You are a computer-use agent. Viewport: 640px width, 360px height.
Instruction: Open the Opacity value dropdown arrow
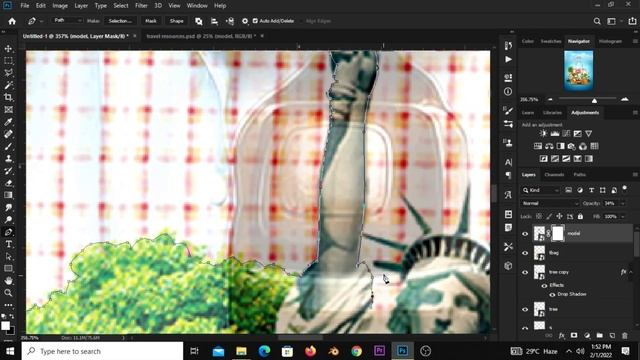[x=623, y=203]
